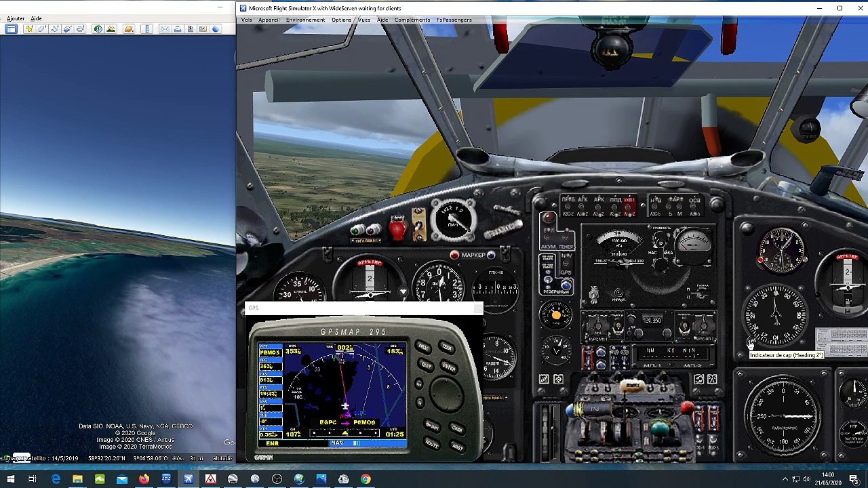Click the blue globe icon ending the toolbar
This screenshot has height=488, width=868.
coord(216,29)
